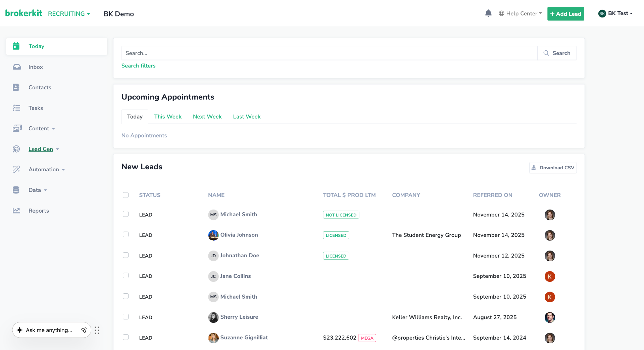The image size is (644, 350).
Task: Open Tasks via its checklist icon
Action: click(17, 108)
